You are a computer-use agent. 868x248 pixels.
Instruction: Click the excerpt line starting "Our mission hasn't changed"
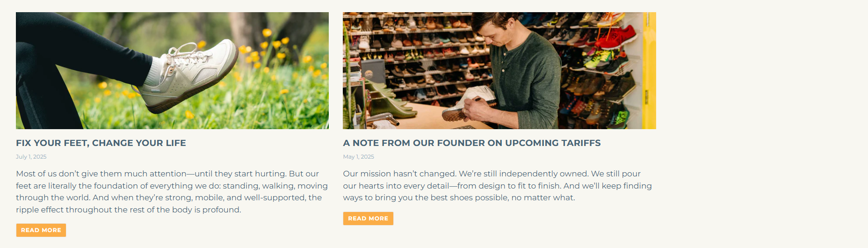tap(492, 174)
